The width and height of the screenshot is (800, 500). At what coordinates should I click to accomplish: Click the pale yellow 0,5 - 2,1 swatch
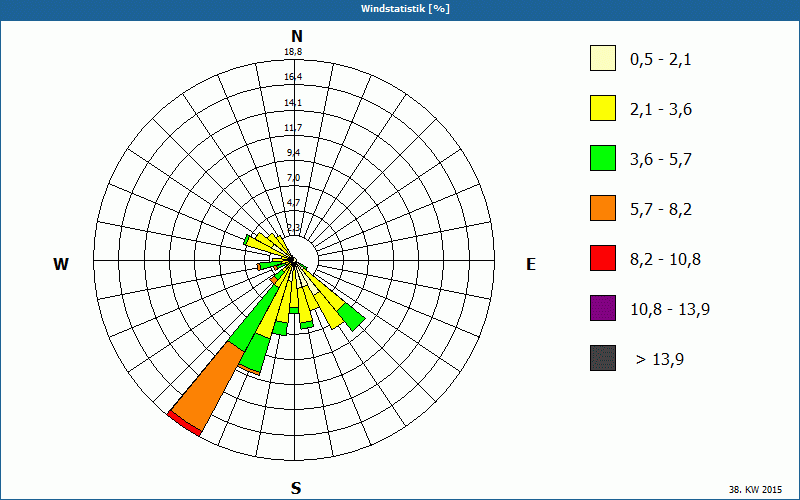(x=603, y=58)
